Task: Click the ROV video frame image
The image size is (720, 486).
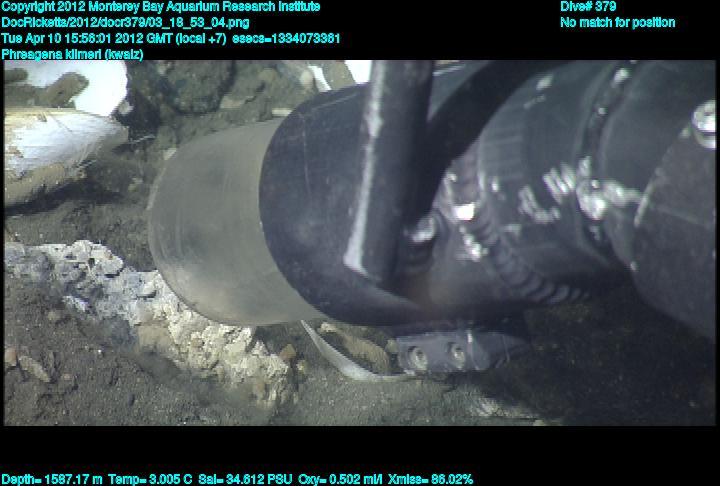Action: coord(360,243)
